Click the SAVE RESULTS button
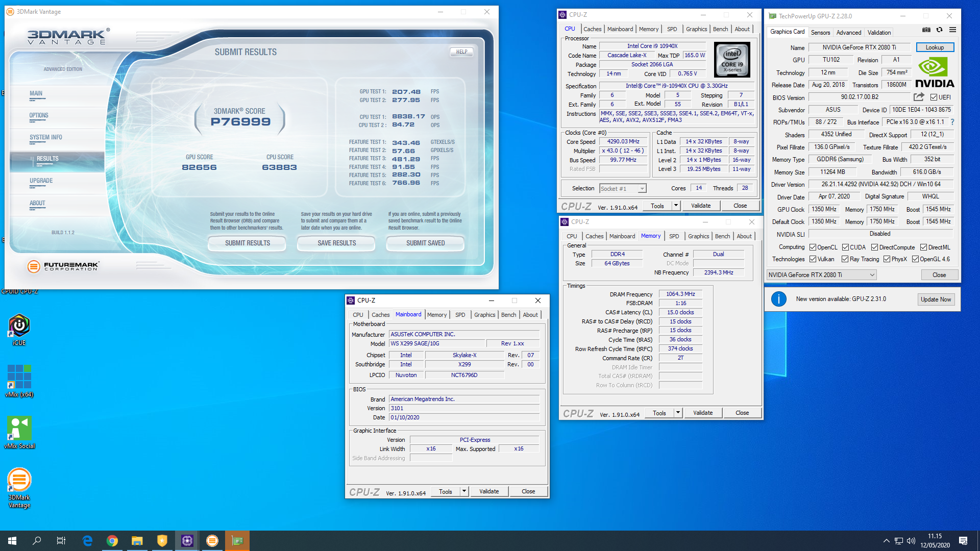 tap(337, 243)
